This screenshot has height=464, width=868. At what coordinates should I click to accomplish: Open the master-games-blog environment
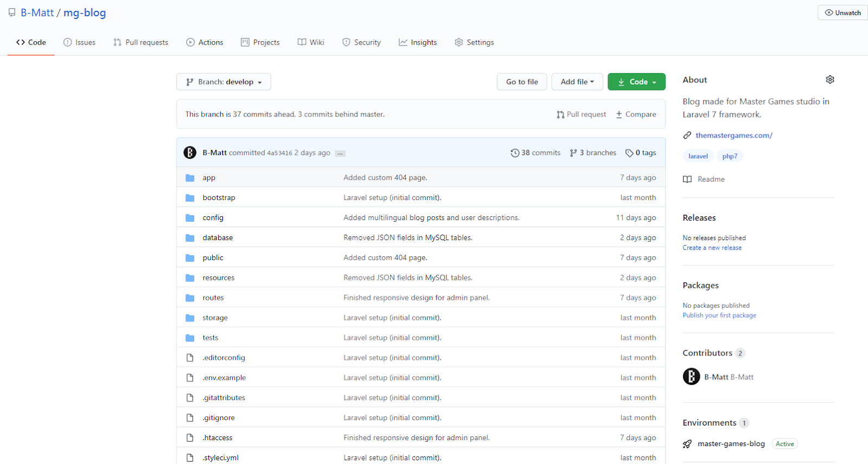[731, 444]
